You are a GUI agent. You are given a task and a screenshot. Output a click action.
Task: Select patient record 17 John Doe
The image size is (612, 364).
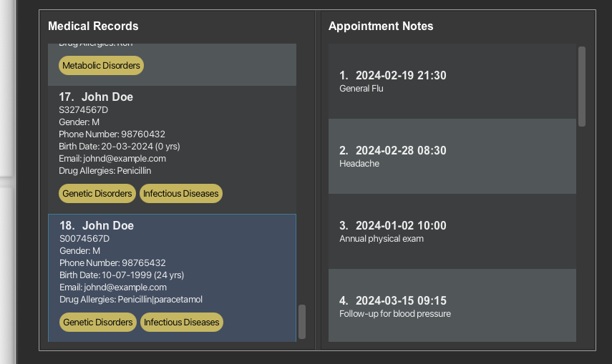172,149
